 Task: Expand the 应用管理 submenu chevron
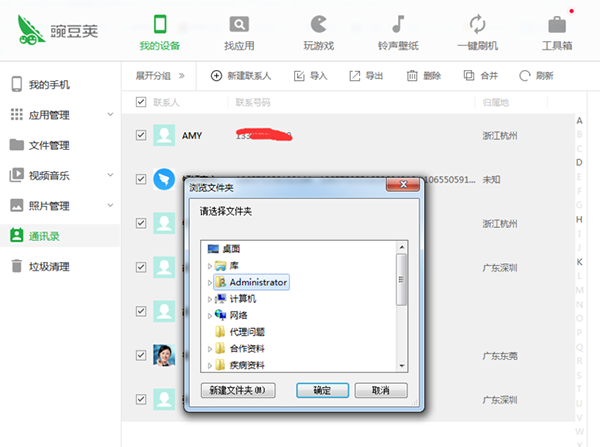point(110,114)
